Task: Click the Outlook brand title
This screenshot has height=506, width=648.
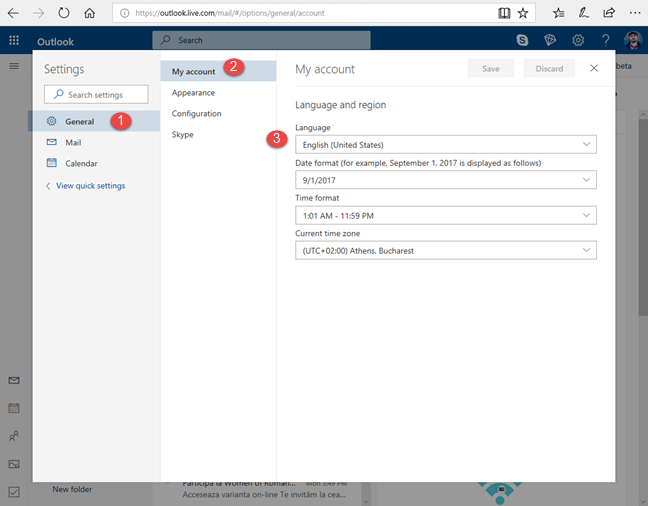Action: click(x=55, y=42)
